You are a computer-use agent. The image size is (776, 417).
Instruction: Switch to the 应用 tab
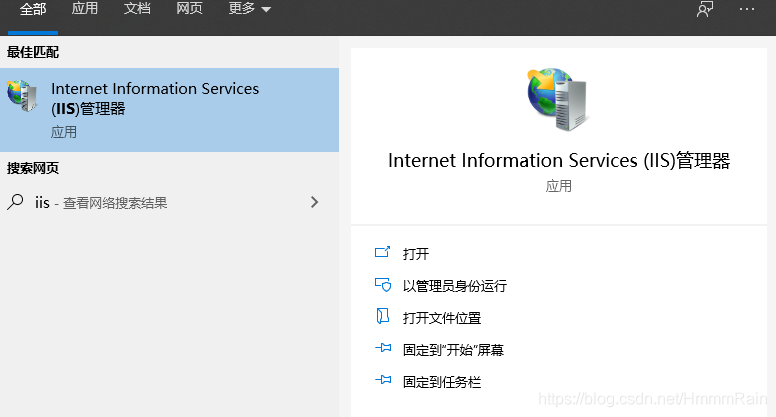[x=85, y=8]
